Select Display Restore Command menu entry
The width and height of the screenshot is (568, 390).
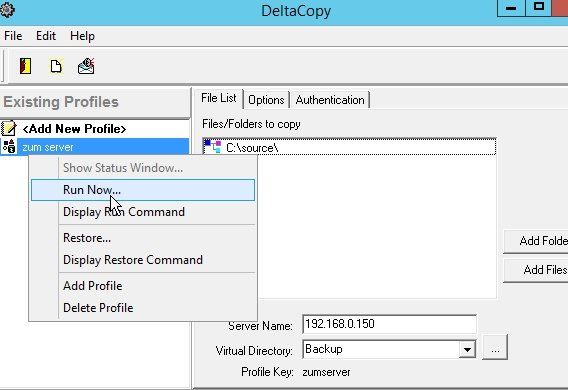[x=143, y=260]
